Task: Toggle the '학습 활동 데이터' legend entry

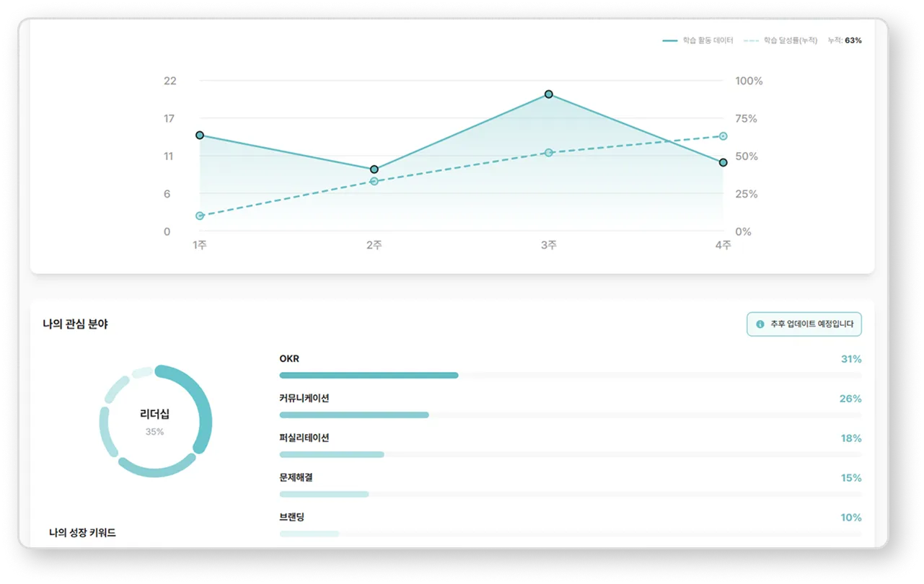Action: 698,40
